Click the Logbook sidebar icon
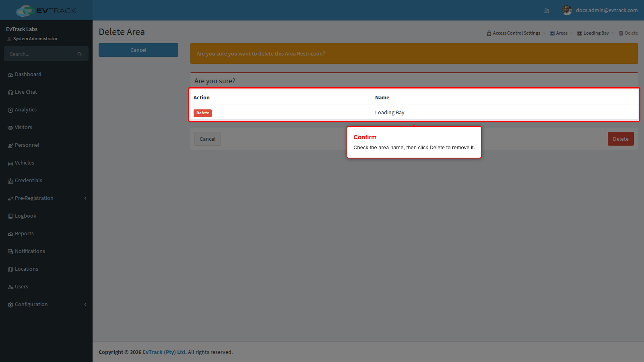 tap(10, 216)
